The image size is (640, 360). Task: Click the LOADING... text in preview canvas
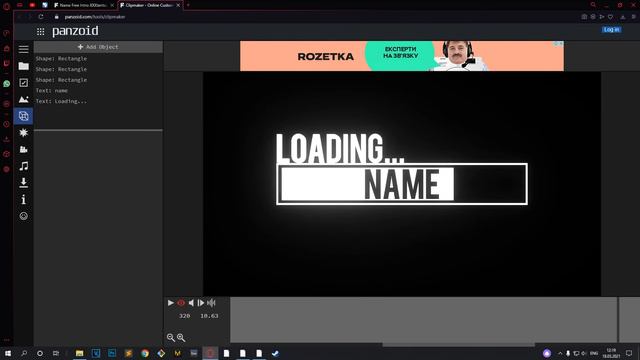[340, 148]
